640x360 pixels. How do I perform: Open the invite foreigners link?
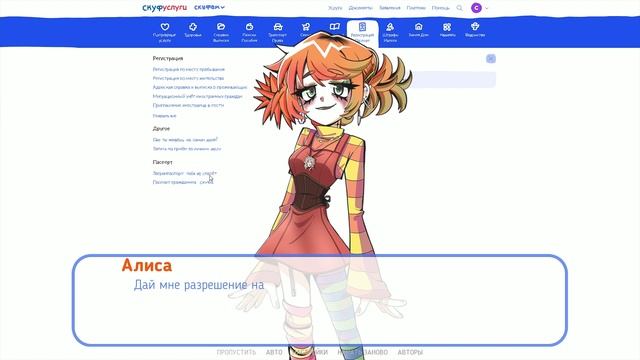[x=188, y=105]
